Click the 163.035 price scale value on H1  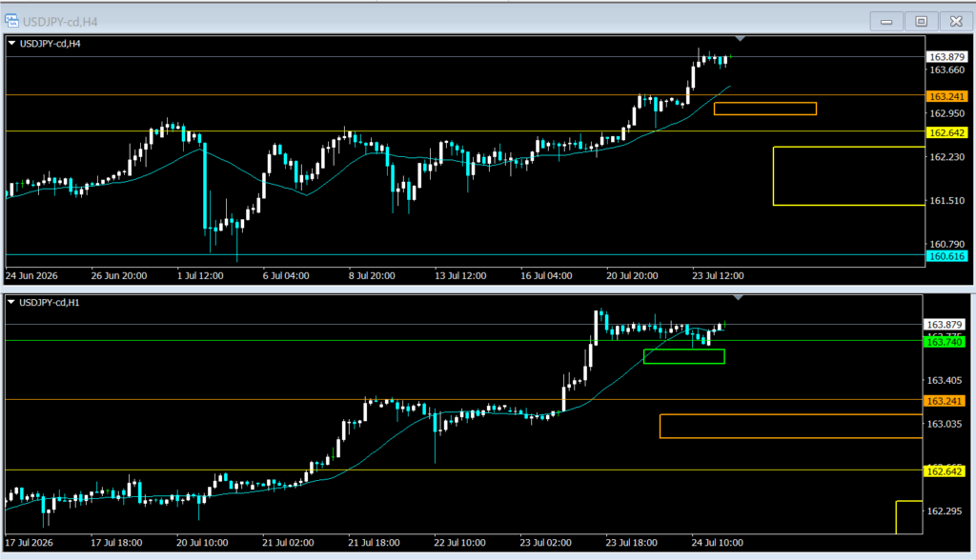[x=945, y=424]
